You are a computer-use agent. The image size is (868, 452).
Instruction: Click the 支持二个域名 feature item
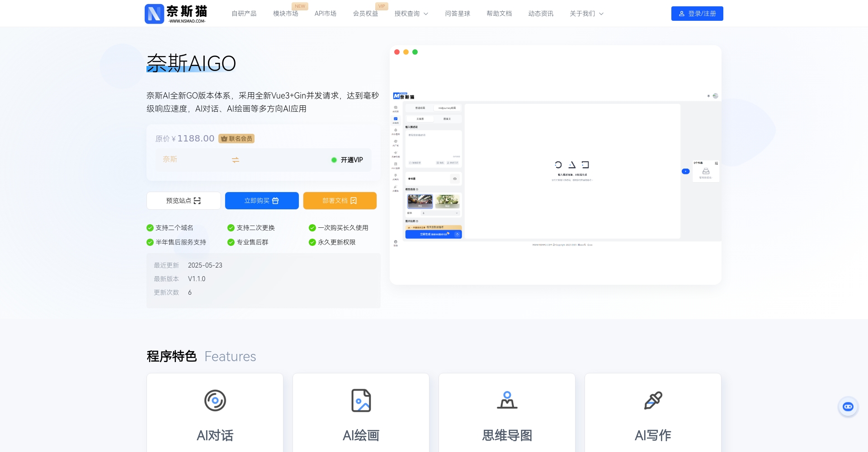(x=170, y=228)
